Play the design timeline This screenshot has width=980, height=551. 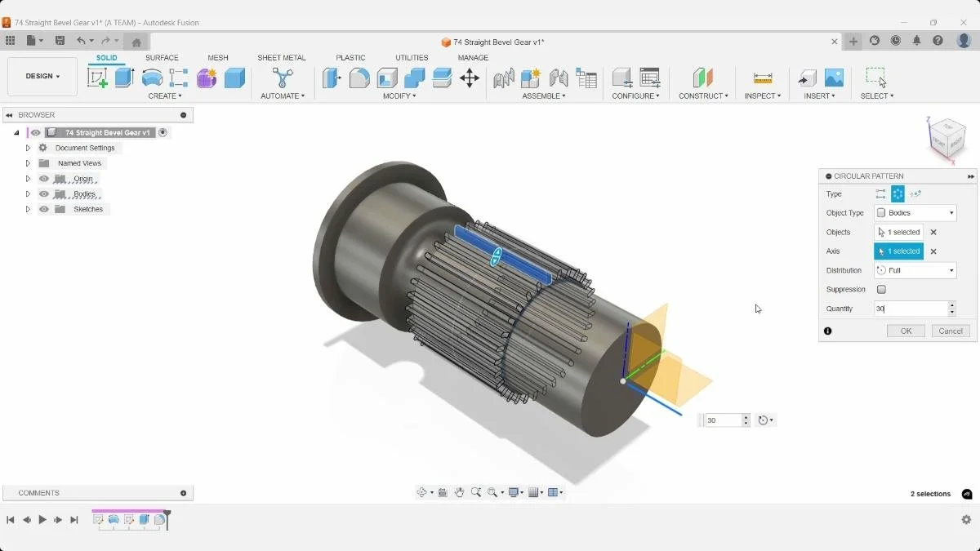[x=42, y=519]
